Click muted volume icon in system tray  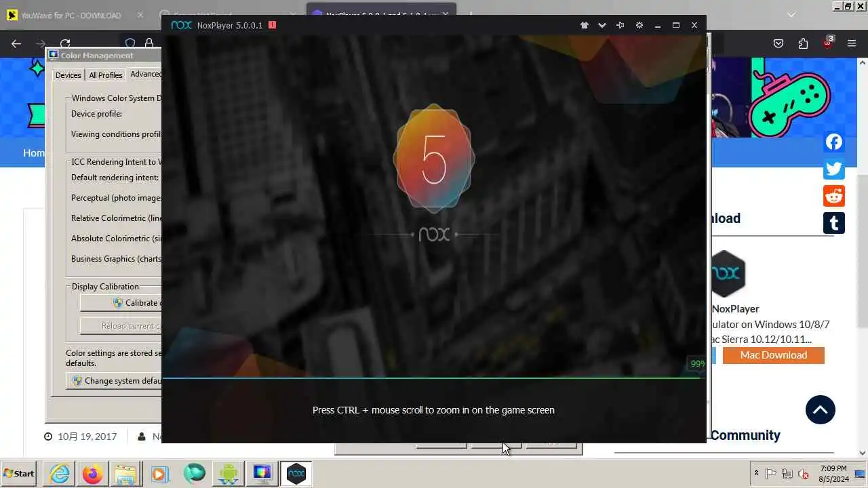(x=804, y=474)
